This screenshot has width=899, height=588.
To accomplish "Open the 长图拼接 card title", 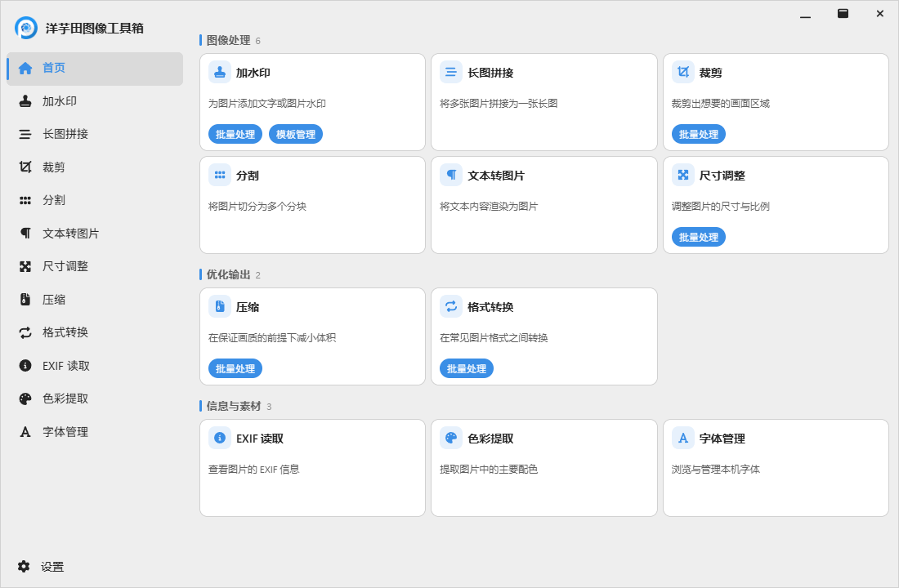I will [490, 73].
